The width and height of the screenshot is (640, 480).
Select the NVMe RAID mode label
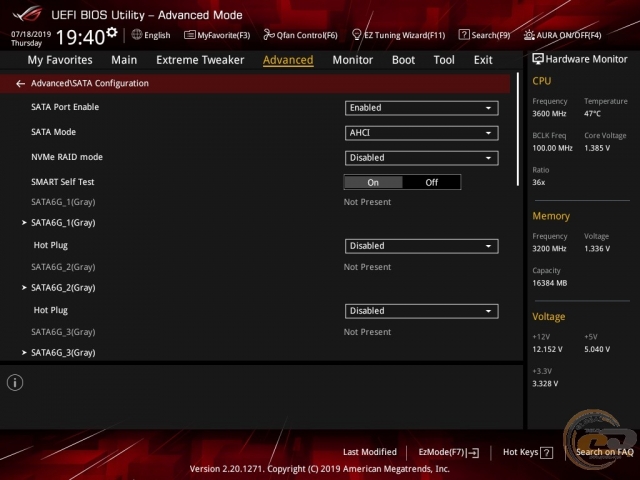click(x=67, y=157)
